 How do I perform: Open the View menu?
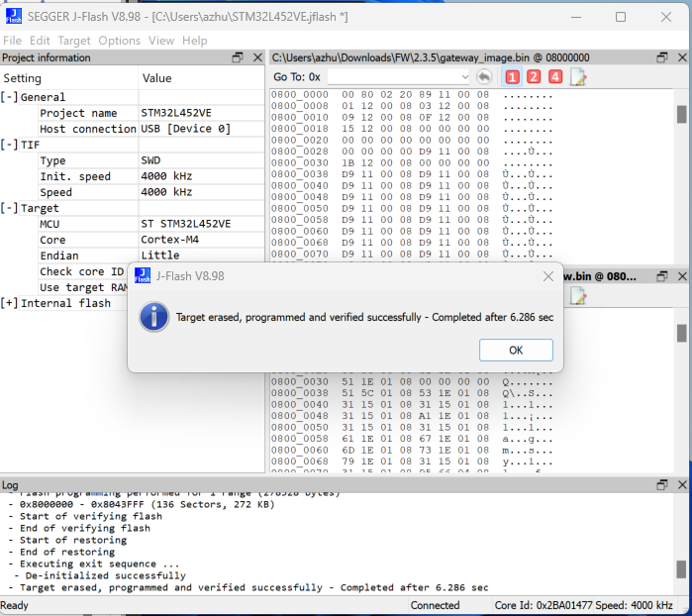(161, 41)
